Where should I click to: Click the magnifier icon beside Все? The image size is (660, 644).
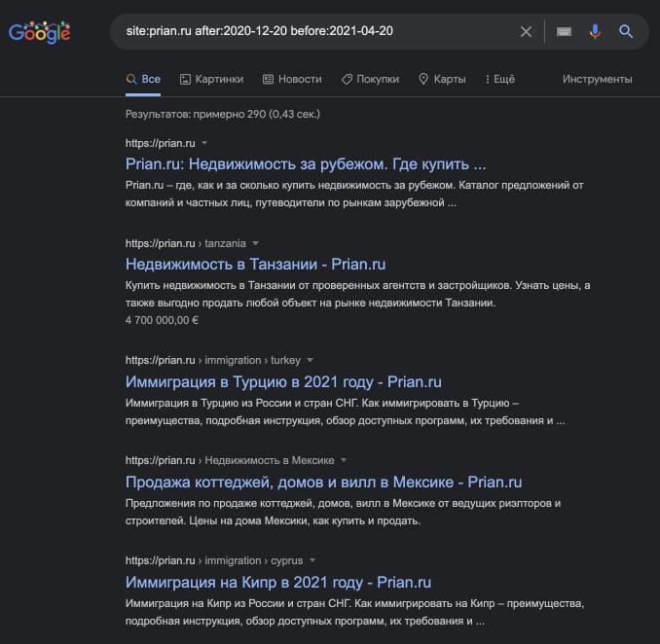pos(131,79)
